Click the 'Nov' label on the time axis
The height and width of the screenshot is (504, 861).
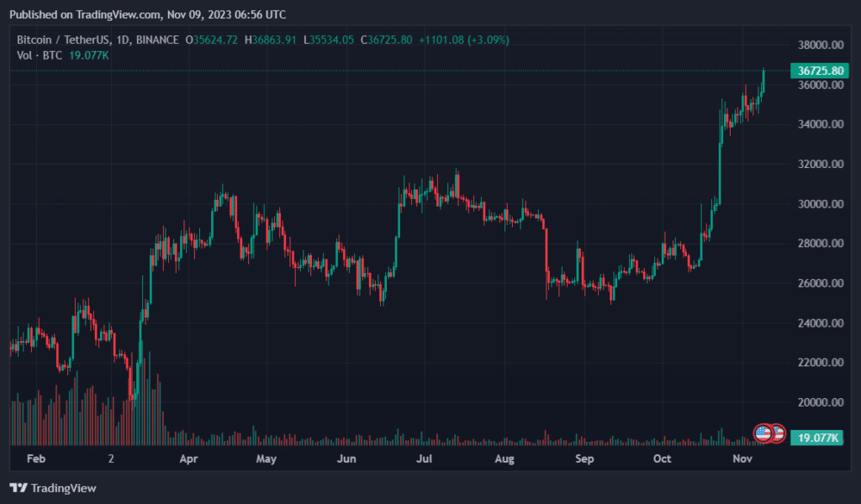(742, 459)
